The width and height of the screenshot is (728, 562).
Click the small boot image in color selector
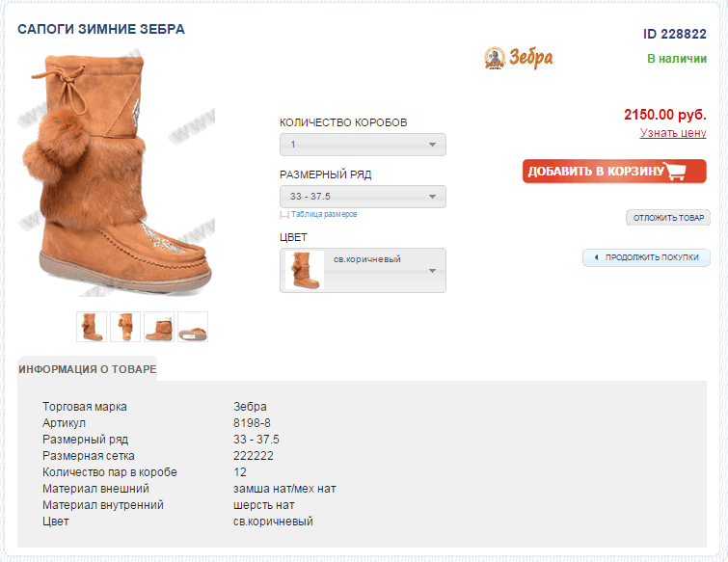coord(305,270)
